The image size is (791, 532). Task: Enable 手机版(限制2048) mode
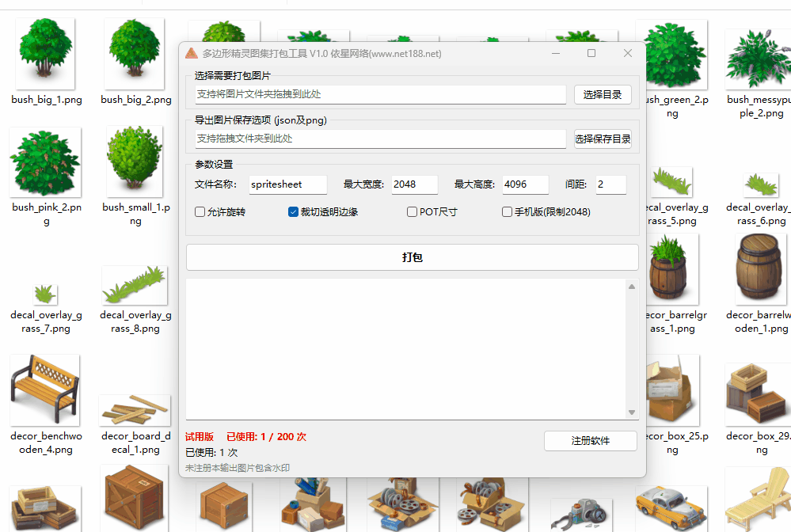(x=507, y=211)
